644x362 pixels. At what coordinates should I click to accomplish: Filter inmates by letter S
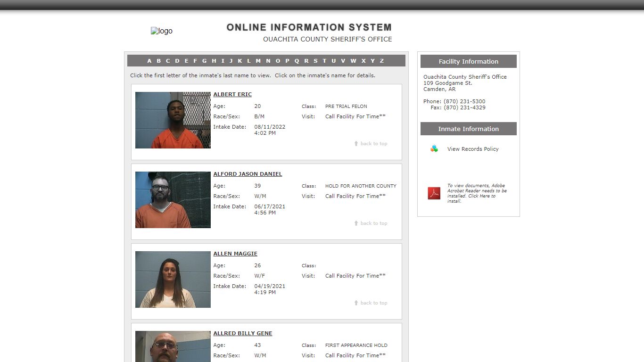(x=315, y=61)
